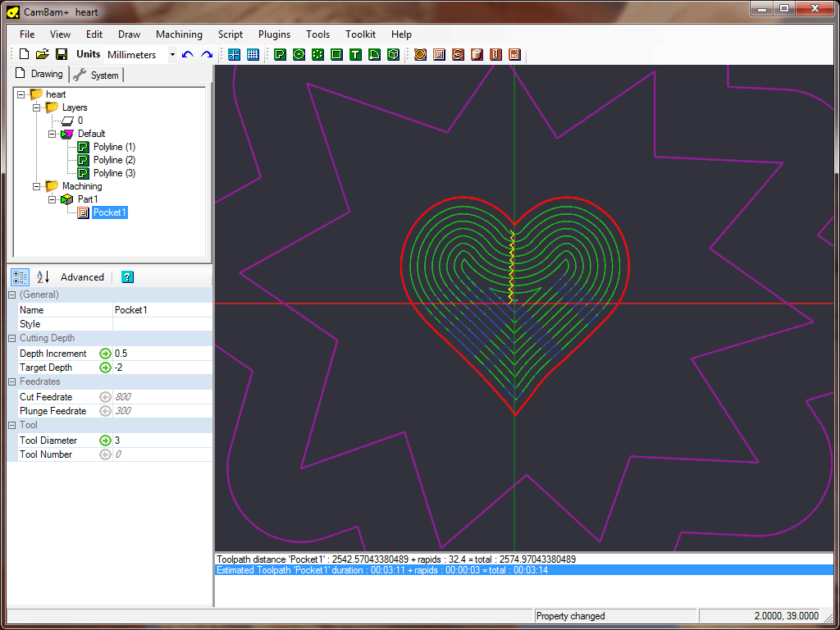
Task: Click the Undo arrow in toolbar
Action: (x=189, y=54)
